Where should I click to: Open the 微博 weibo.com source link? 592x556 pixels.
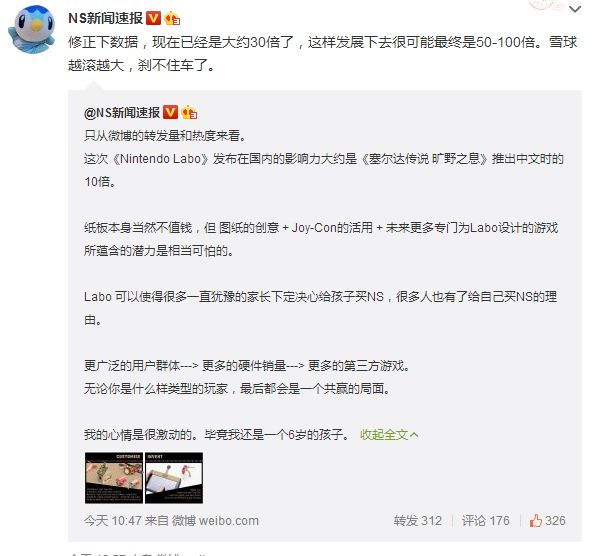[215, 521]
